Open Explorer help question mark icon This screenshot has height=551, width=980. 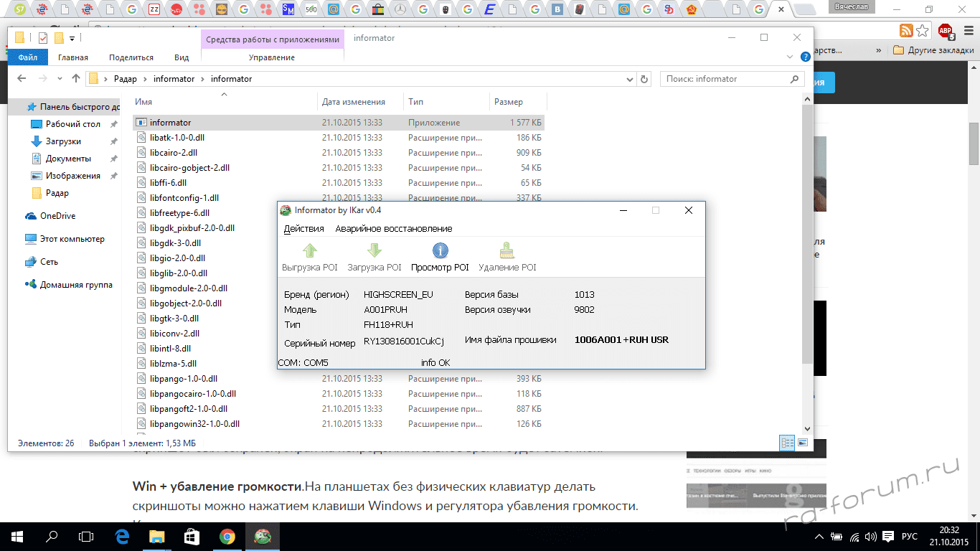coord(806,57)
